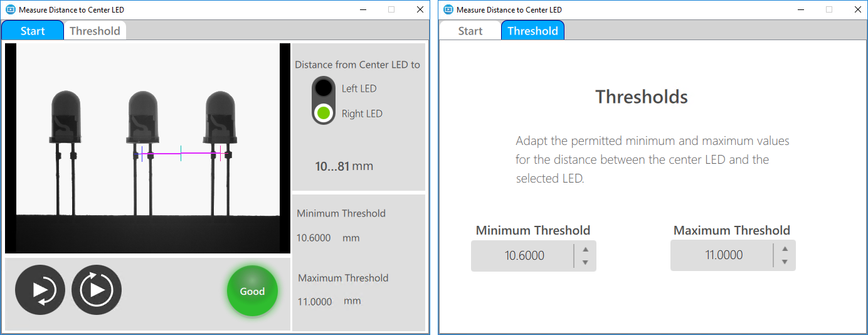
Task: Click the highlighted Threshold tab above the Thresholds heading
Action: [532, 31]
